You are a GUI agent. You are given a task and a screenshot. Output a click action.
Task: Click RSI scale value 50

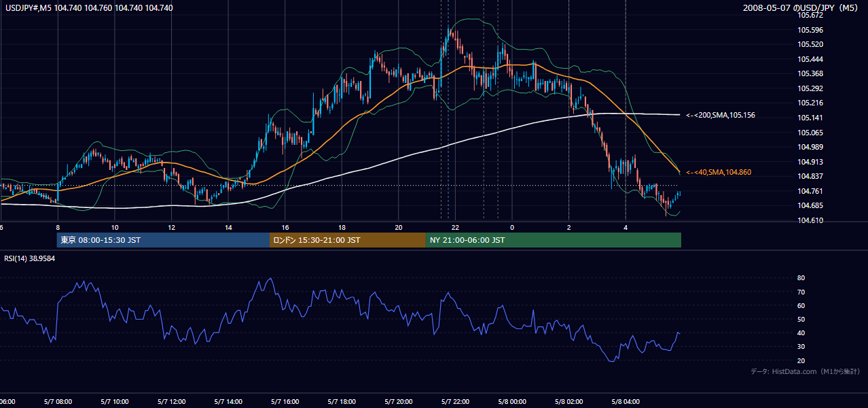click(801, 319)
